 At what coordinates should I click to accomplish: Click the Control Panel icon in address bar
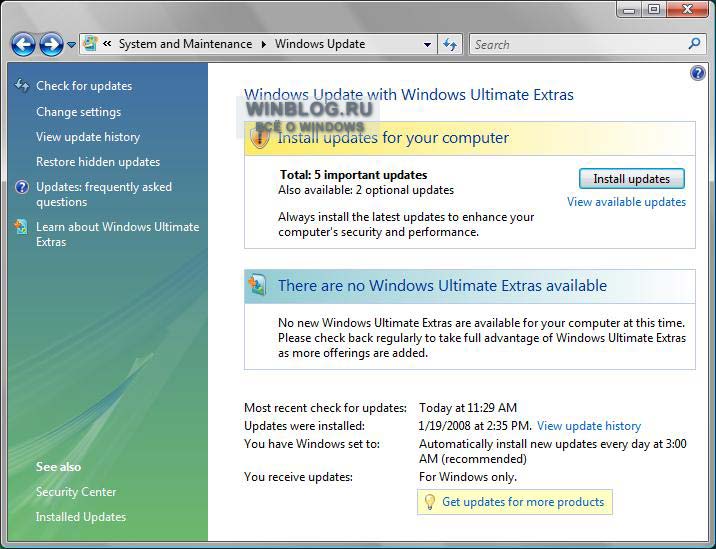[x=90, y=44]
